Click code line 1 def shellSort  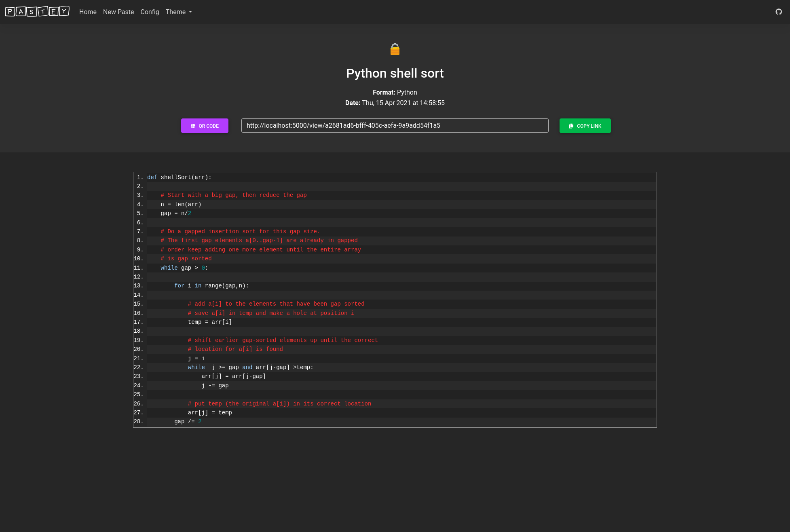[179, 177]
